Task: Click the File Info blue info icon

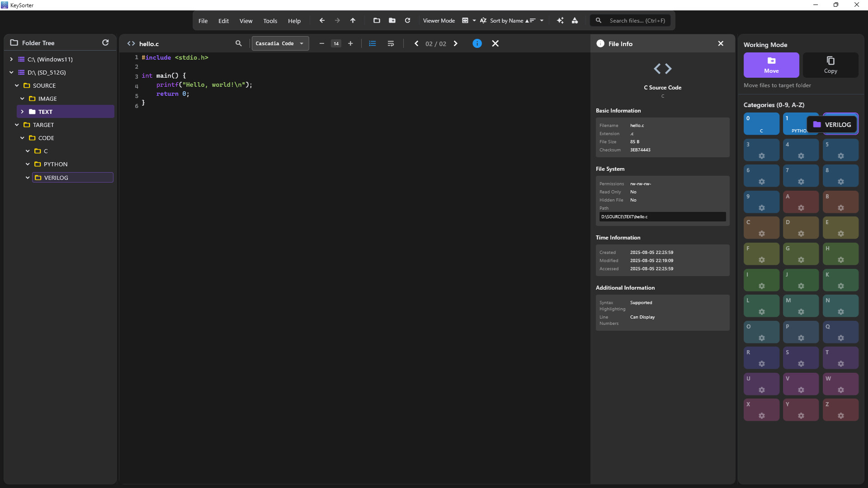Action: coord(477,43)
